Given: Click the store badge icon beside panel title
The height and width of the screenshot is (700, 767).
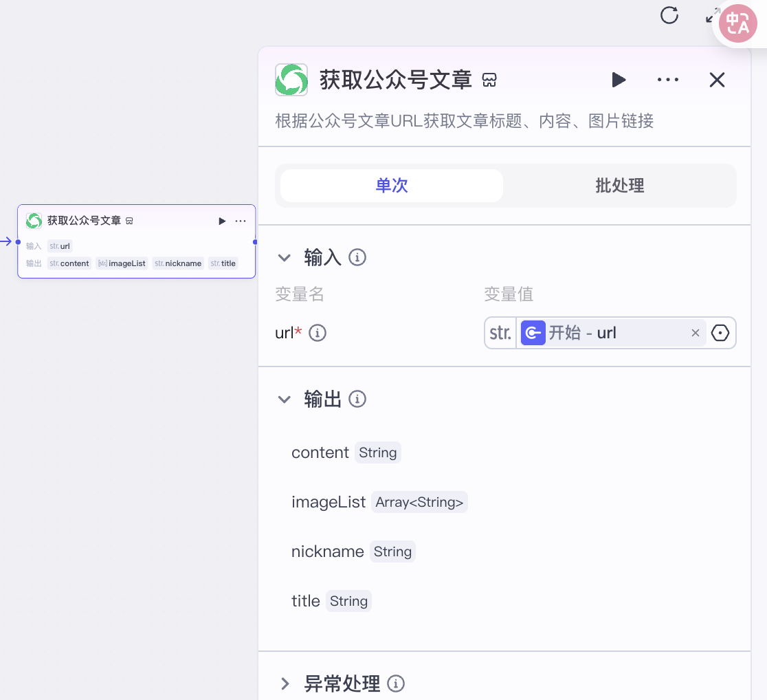Looking at the screenshot, I should pyautogui.click(x=489, y=80).
